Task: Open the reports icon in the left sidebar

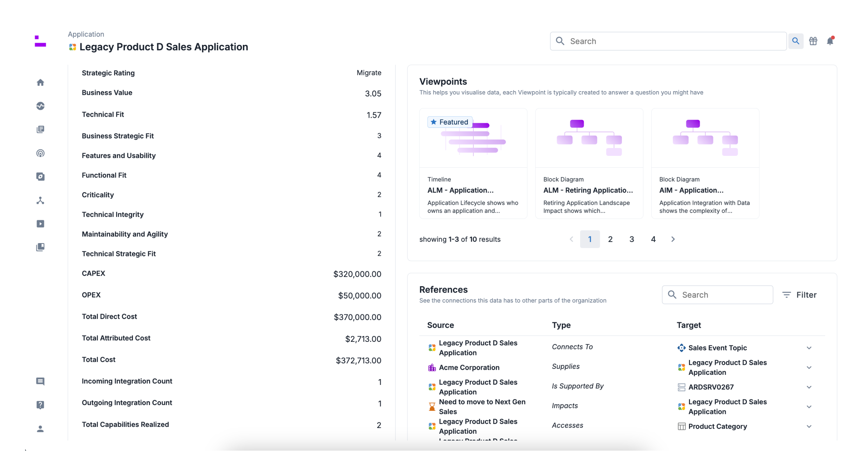Action: tap(41, 129)
